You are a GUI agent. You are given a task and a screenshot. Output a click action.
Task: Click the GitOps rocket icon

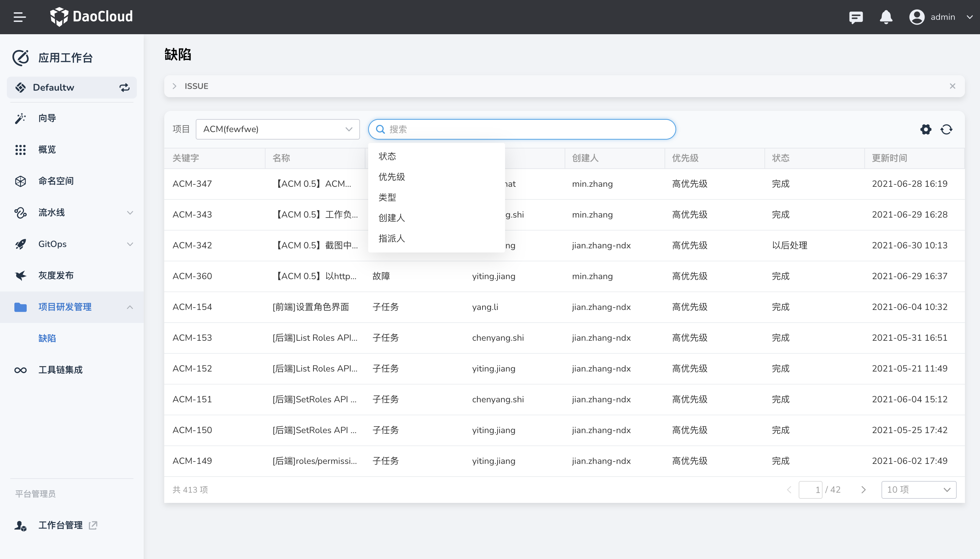[20, 244]
